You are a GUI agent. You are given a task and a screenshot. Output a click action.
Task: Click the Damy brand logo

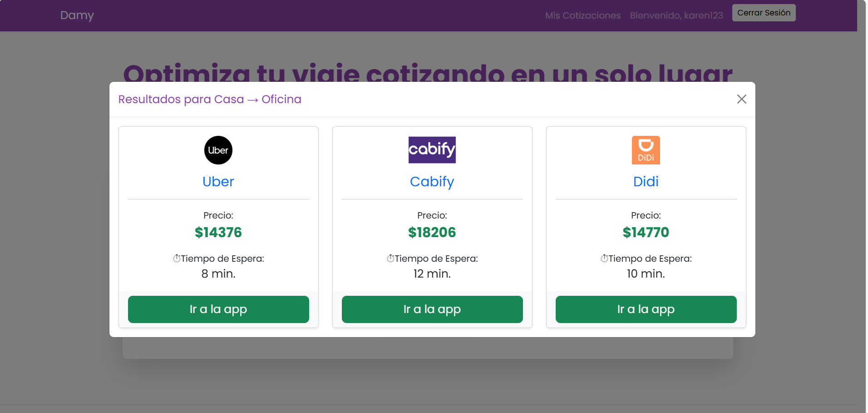pyautogui.click(x=77, y=15)
